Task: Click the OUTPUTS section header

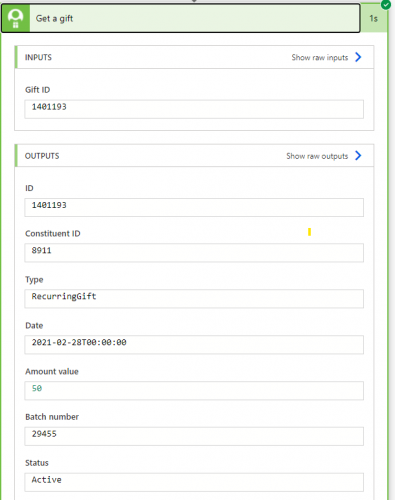Action: pos(194,156)
